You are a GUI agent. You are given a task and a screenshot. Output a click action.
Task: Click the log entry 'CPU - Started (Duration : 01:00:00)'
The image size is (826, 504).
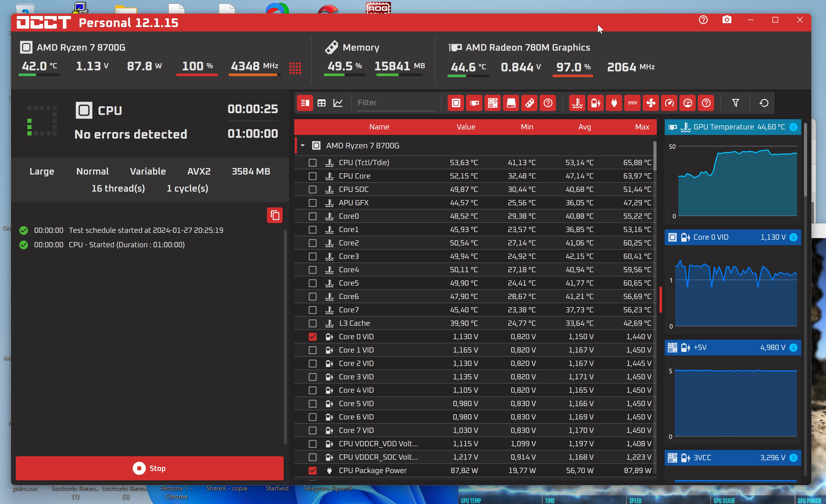(127, 245)
